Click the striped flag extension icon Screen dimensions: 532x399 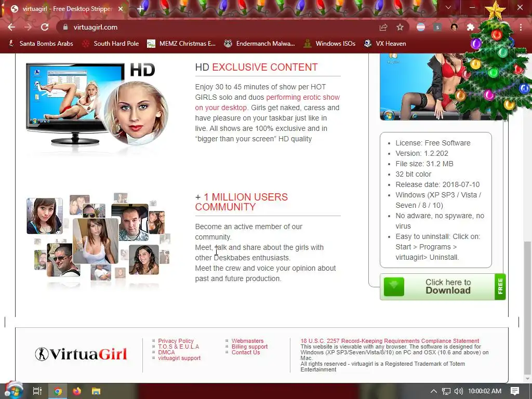421,27
